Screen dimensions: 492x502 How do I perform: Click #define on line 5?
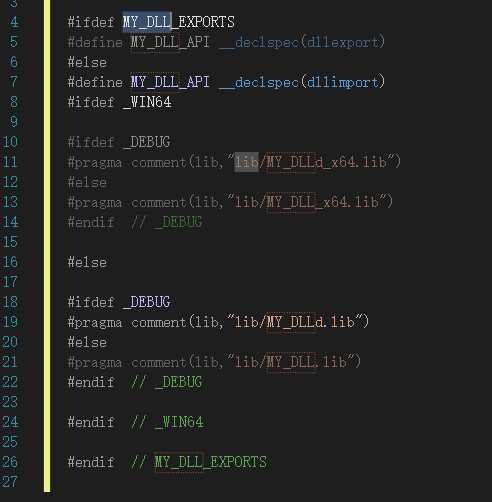[x=95, y=42]
